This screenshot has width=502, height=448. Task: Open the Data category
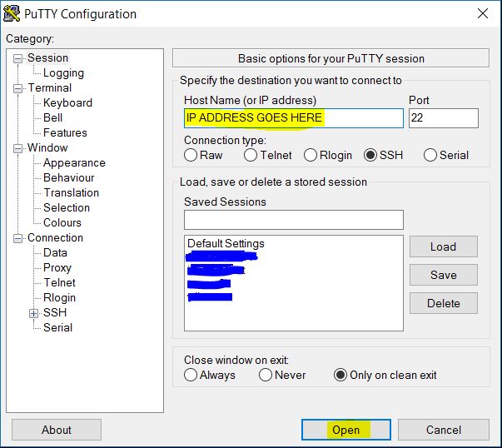click(55, 252)
